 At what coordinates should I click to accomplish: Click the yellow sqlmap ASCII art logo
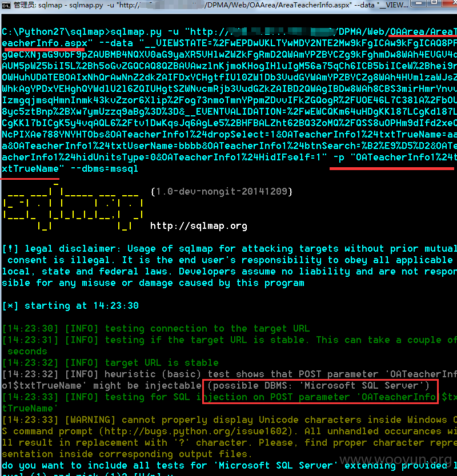point(73,208)
